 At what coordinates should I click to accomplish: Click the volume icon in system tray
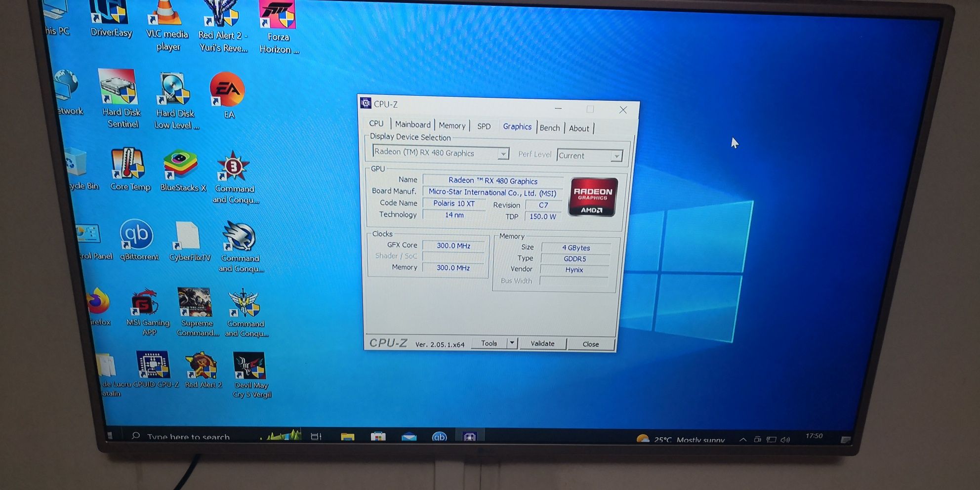[785, 440]
